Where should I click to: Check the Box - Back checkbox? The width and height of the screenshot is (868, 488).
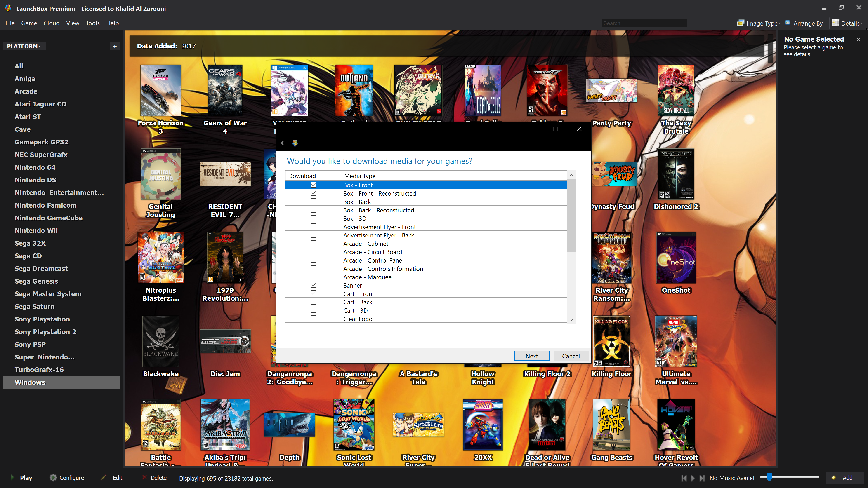click(313, 201)
